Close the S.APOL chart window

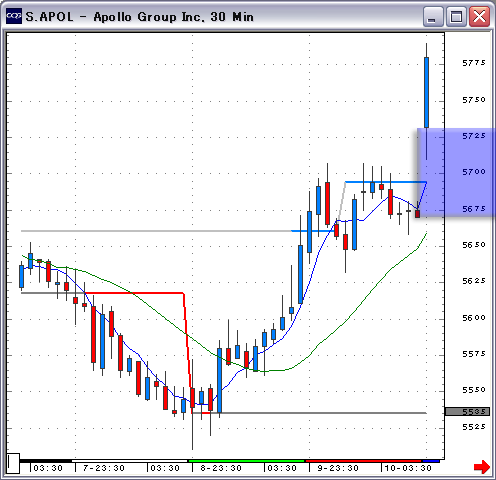point(479,17)
